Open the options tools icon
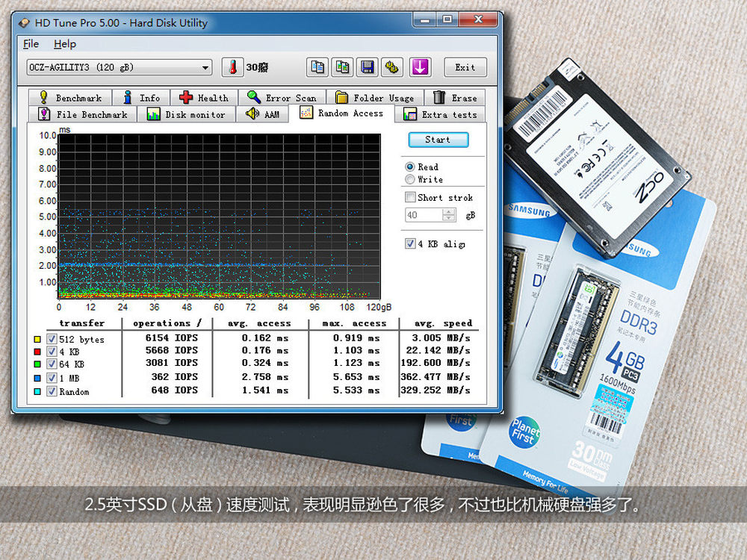Screen dimensions: 747x560 392,67
